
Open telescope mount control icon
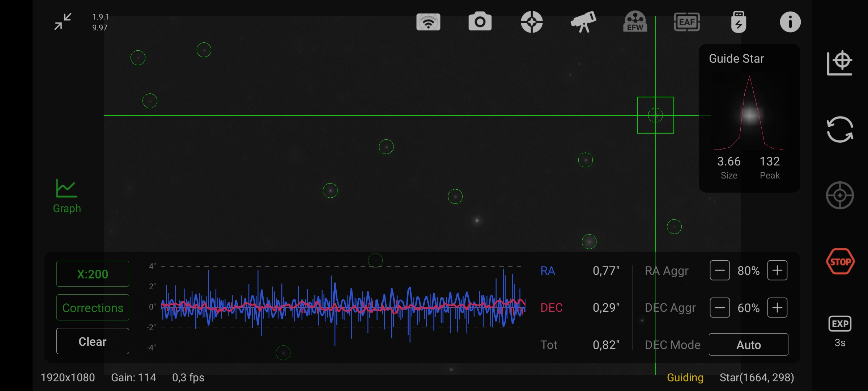[583, 22]
